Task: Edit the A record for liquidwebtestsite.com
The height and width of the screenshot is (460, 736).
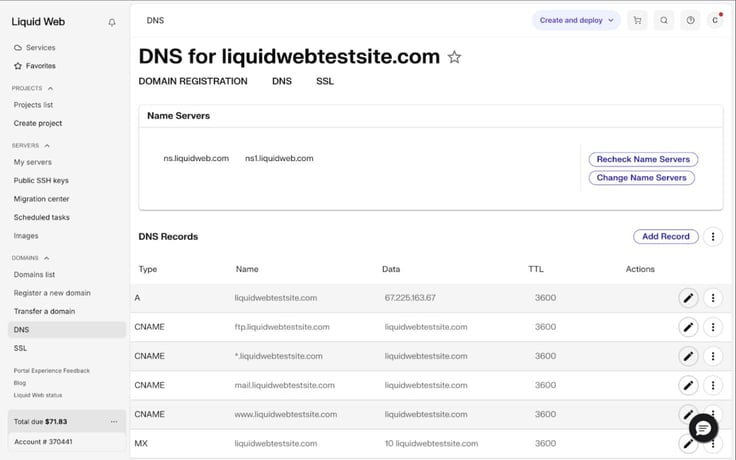Action: tap(688, 298)
